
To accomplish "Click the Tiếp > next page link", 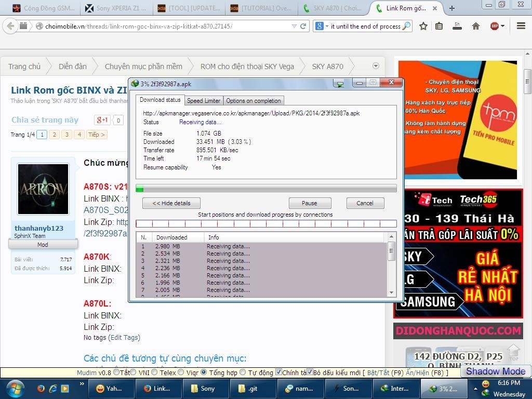I will click(97, 135).
